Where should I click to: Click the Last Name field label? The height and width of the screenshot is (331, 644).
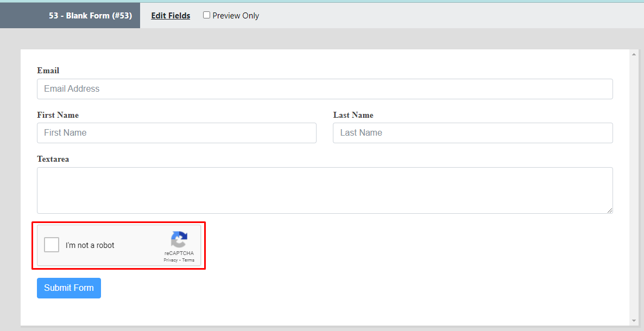pos(353,115)
